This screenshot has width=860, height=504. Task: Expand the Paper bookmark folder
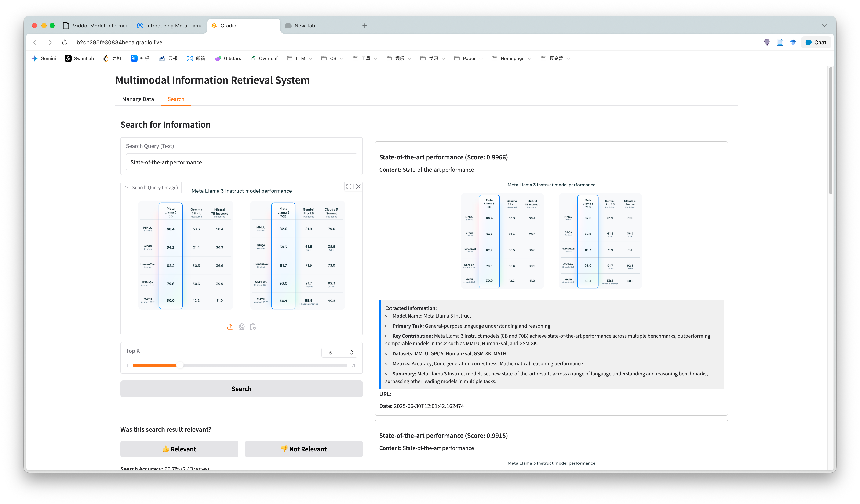pyautogui.click(x=469, y=58)
